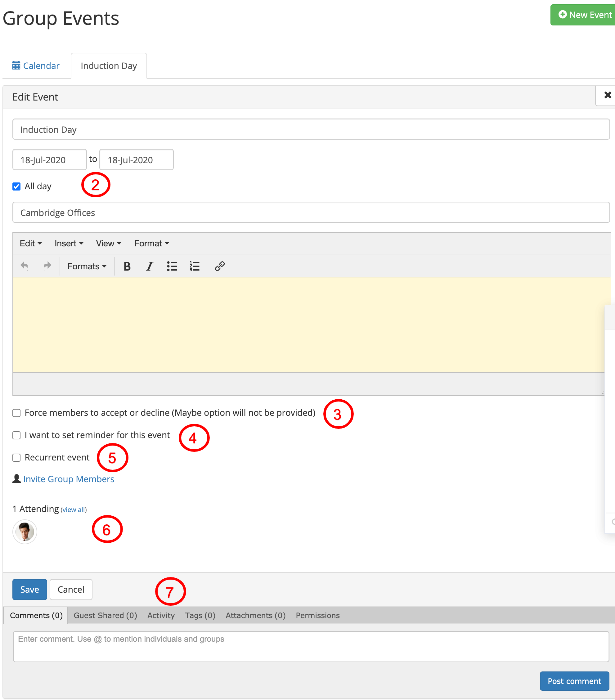Open the Attachments (0) tab

tap(255, 615)
